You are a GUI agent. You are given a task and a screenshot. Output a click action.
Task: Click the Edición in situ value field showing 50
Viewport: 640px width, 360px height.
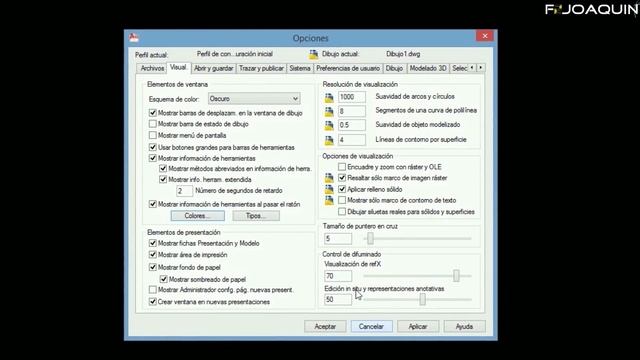(338, 300)
